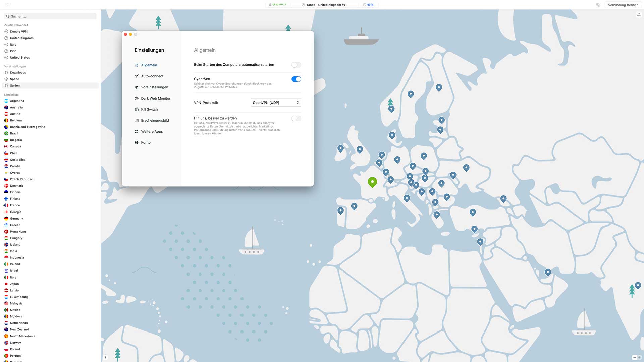The image size is (644, 362).
Task: Click the Netherlands flag icon
Action: point(6,323)
